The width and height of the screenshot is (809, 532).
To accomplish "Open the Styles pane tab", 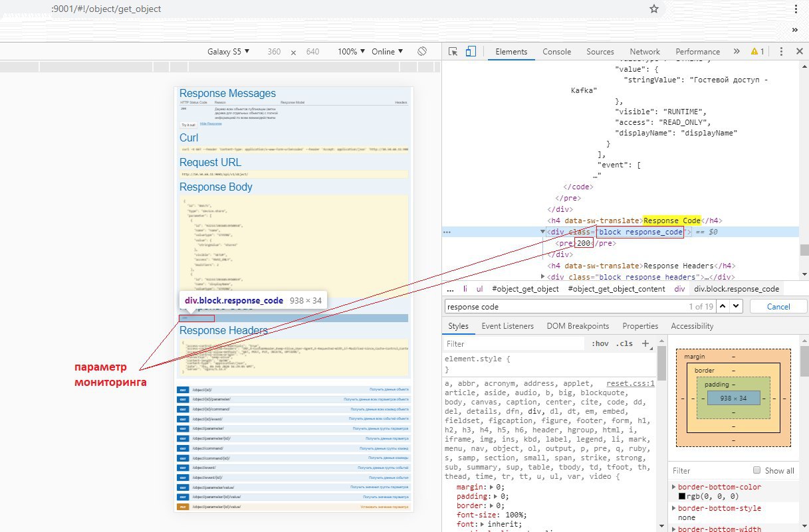I will point(458,326).
